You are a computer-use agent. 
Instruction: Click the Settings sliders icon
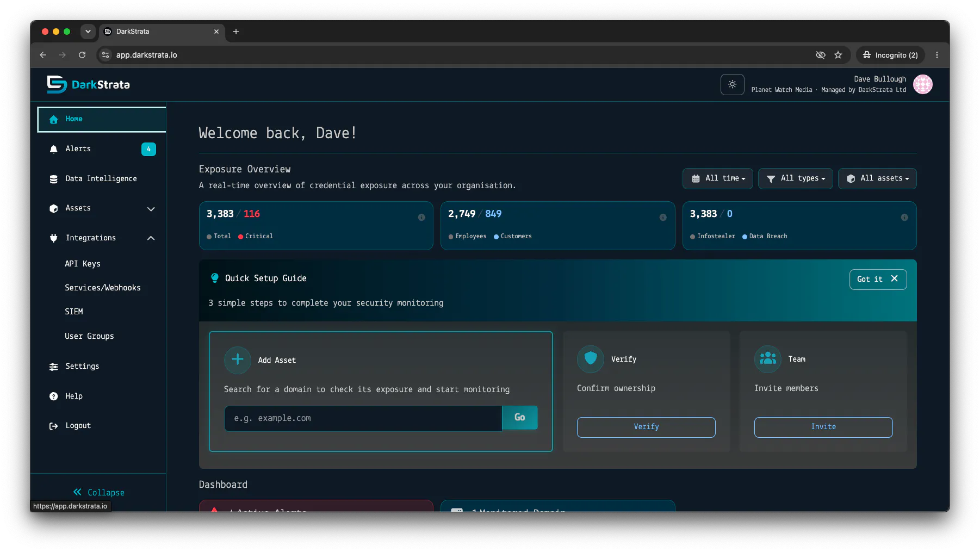point(53,367)
